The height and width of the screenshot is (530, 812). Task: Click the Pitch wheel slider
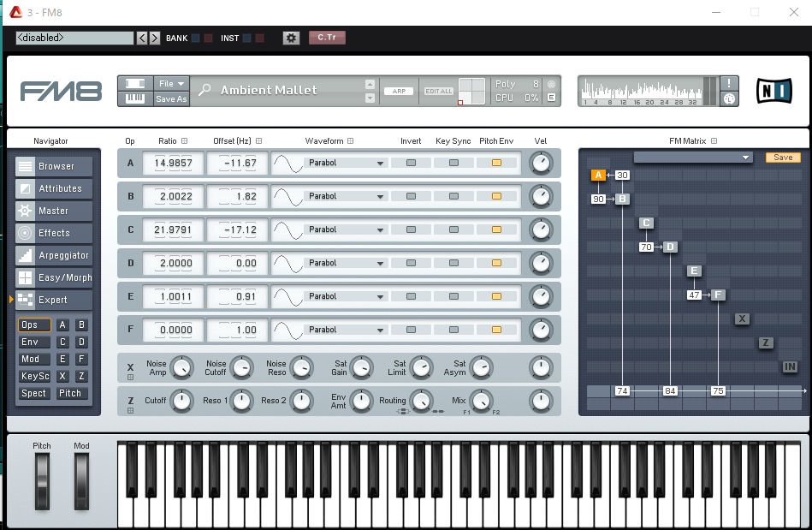click(x=42, y=481)
